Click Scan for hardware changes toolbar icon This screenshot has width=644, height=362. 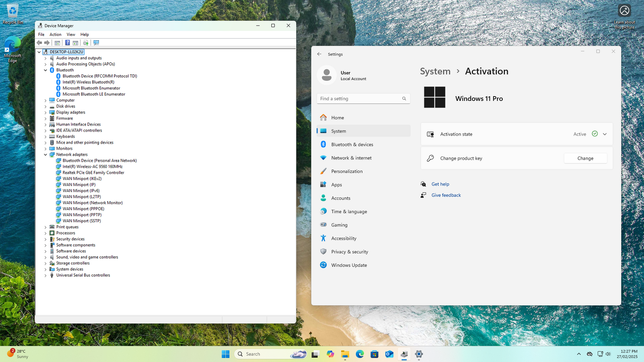[96, 43]
